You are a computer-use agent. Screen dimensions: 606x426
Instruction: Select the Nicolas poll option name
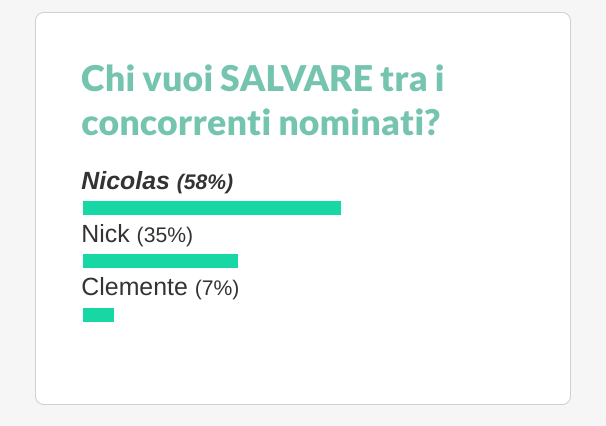pos(125,181)
